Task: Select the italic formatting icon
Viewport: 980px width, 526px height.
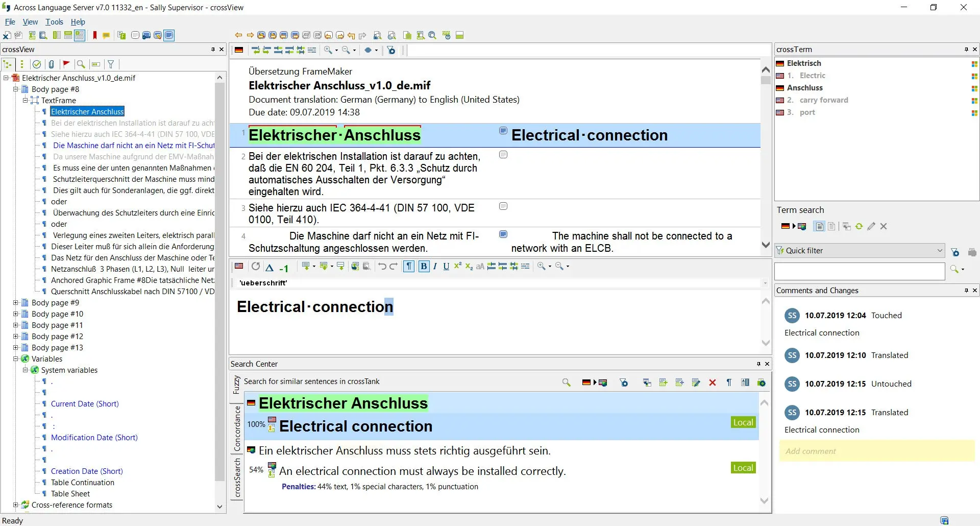Action: click(434, 266)
